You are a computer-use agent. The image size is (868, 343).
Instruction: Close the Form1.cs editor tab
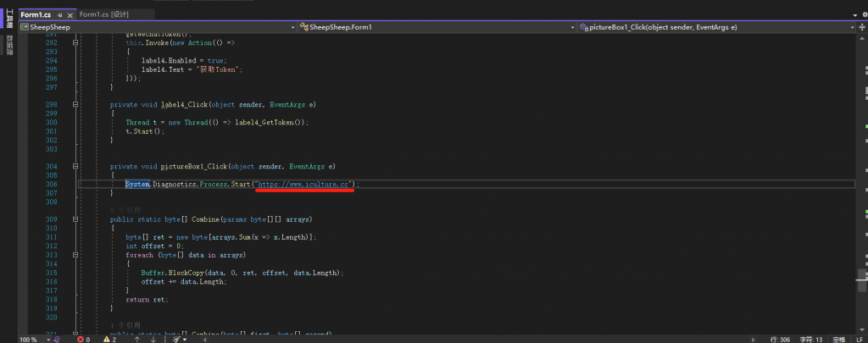[x=70, y=15]
